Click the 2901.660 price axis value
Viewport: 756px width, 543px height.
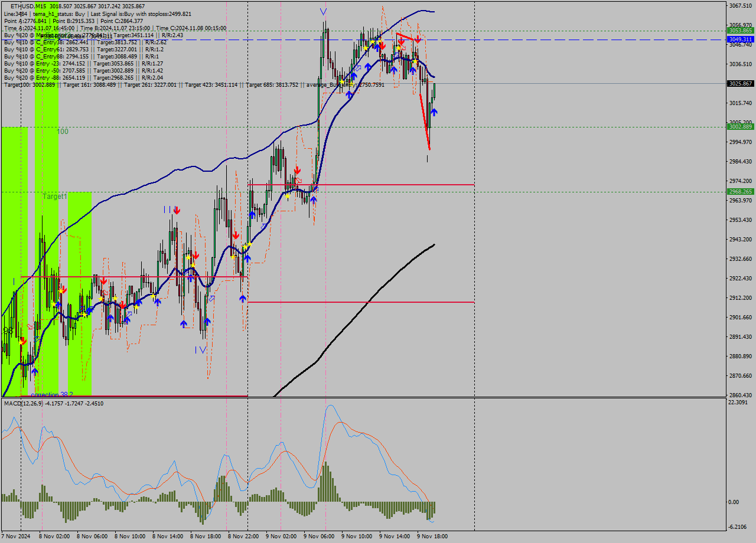[x=741, y=317]
